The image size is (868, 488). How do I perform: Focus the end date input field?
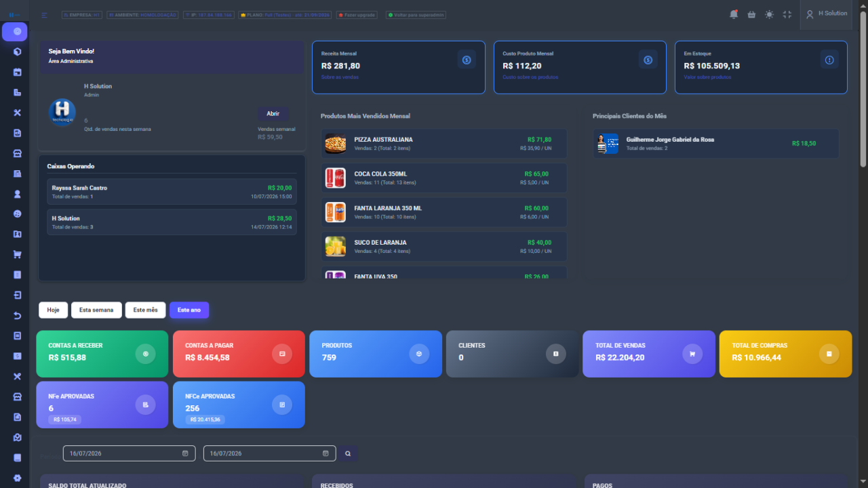269,453
